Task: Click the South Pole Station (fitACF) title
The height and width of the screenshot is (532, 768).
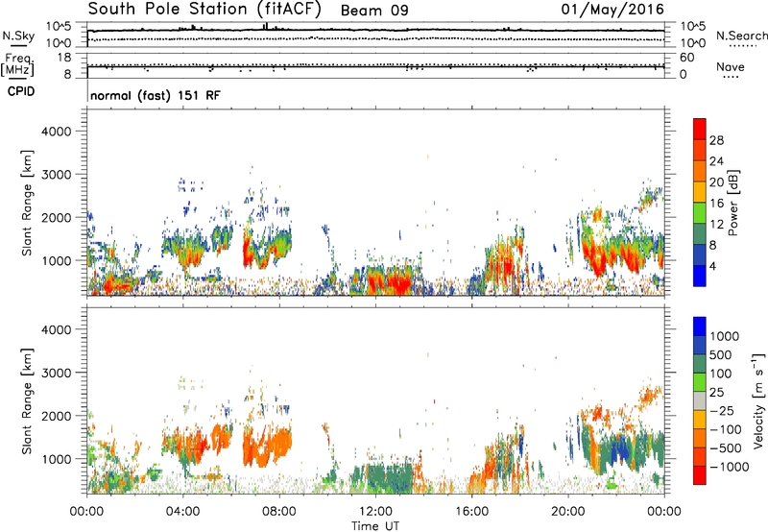Action: coord(204,10)
